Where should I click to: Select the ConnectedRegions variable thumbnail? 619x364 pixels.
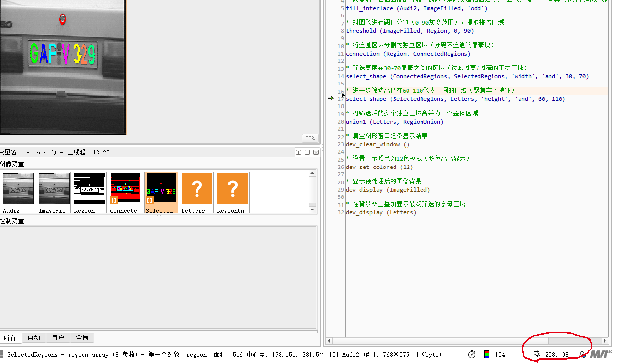(x=125, y=189)
